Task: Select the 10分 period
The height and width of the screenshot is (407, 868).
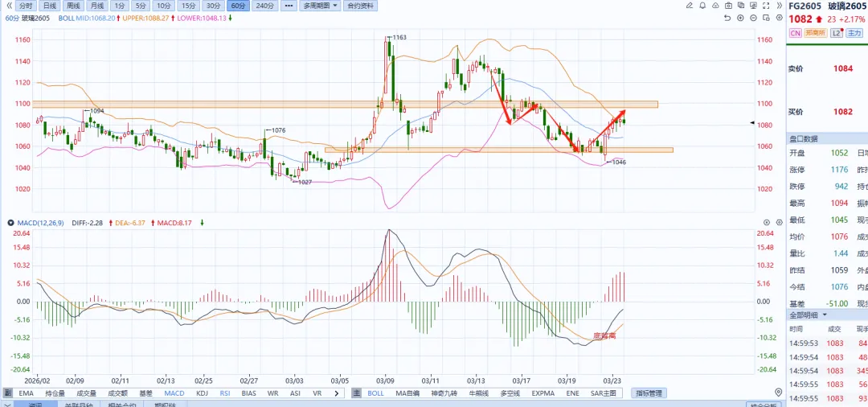Action: point(163,6)
